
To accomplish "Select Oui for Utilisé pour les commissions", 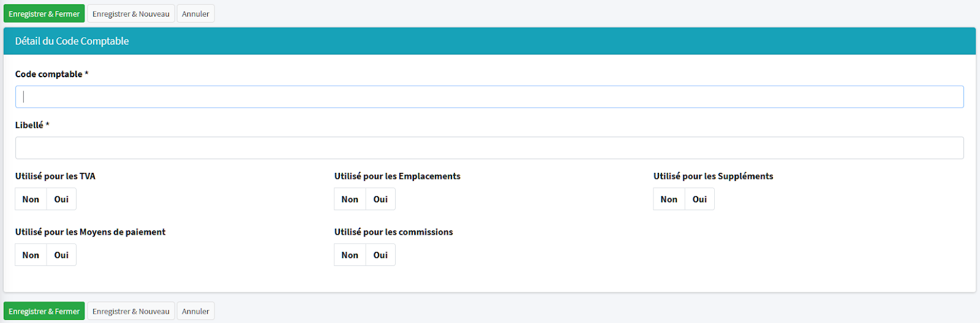I will [380, 255].
